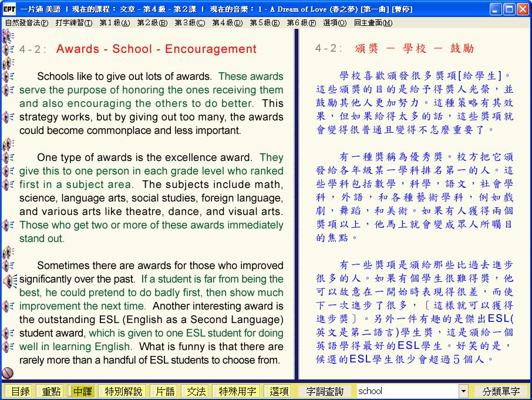Image resolution: width=532 pixels, height=400 pixels.
Task: Play audio for 'Schools like to give out' sentence
Action: [8, 76]
